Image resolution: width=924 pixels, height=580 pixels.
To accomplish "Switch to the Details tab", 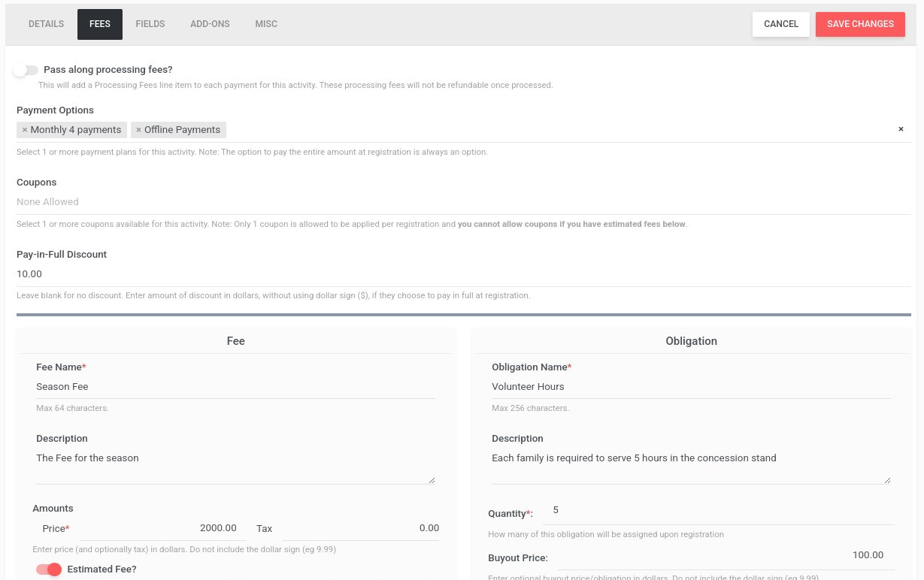I will pos(46,24).
